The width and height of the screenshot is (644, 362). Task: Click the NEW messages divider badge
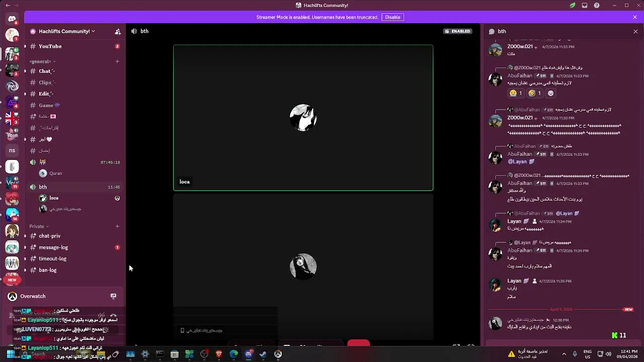click(628, 310)
